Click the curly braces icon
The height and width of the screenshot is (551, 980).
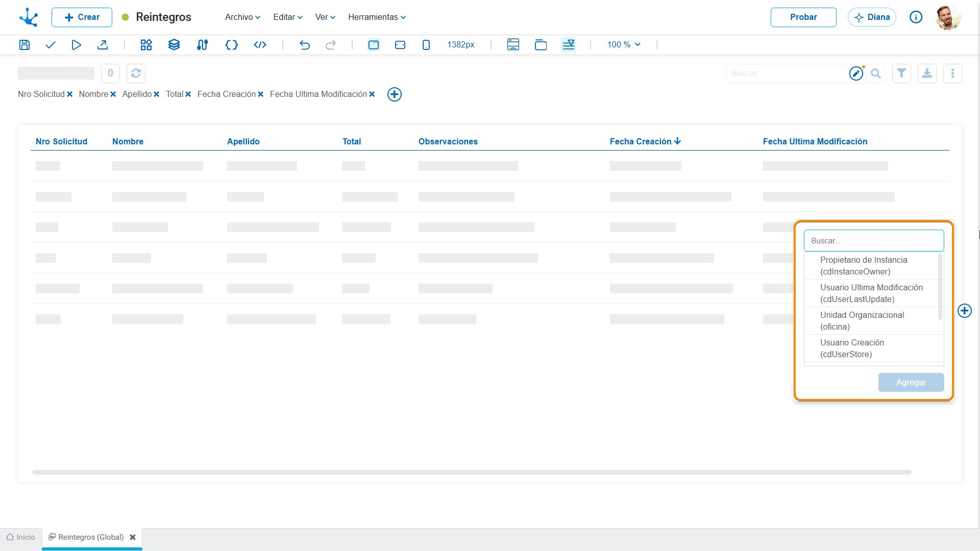point(231,45)
